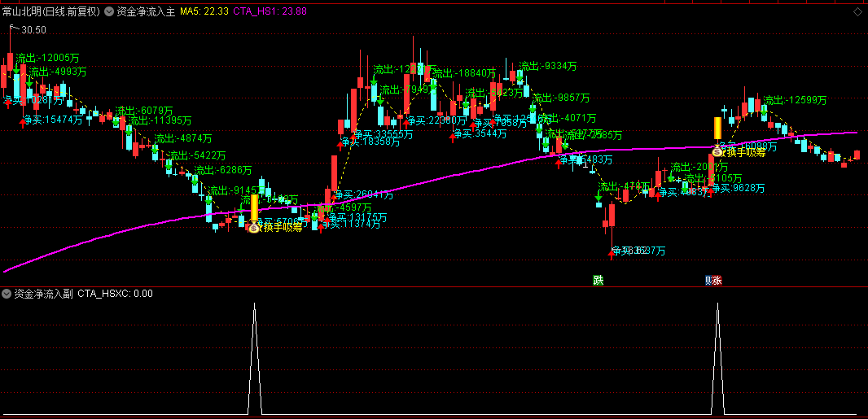
Task: Click the green 跌 event marker
Action: [x=598, y=280]
